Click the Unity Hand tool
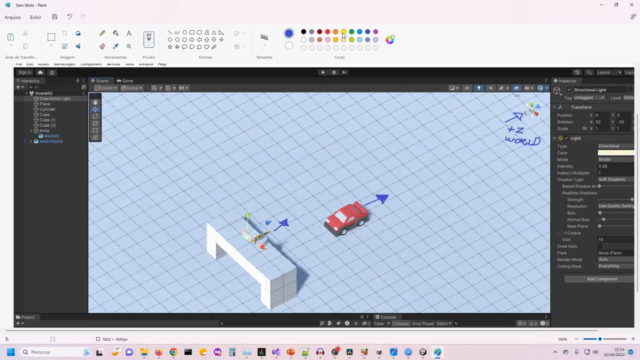Screen dimensions: 640x360 (95, 102)
